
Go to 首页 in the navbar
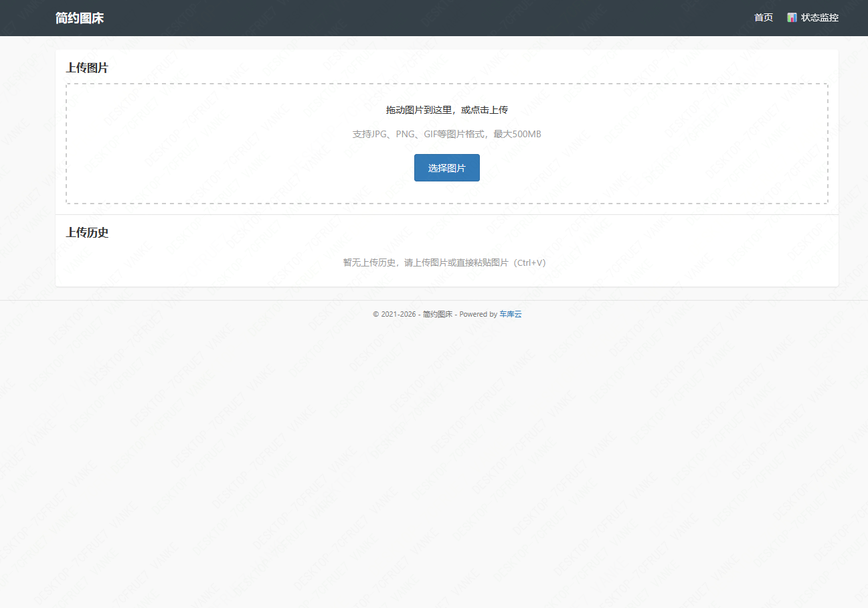tap(763, 17)
